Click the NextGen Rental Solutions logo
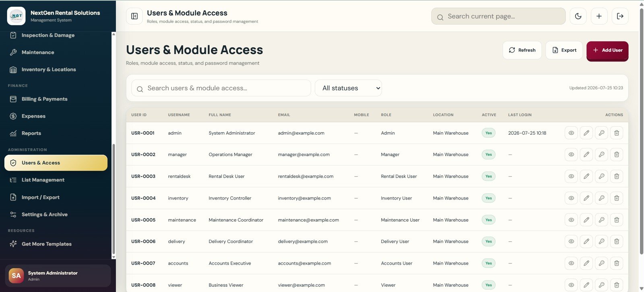This screenshot has height=292, width=644. point(17,16)
